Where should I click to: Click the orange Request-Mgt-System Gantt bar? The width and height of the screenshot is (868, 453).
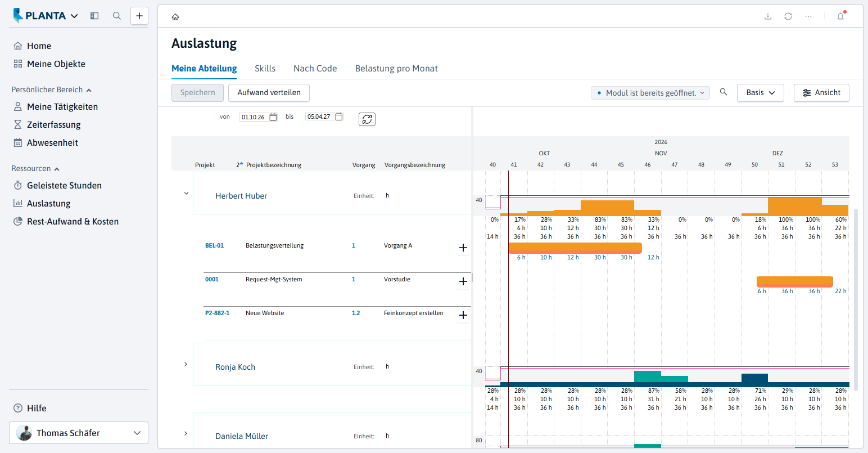[x=795, y=282]
